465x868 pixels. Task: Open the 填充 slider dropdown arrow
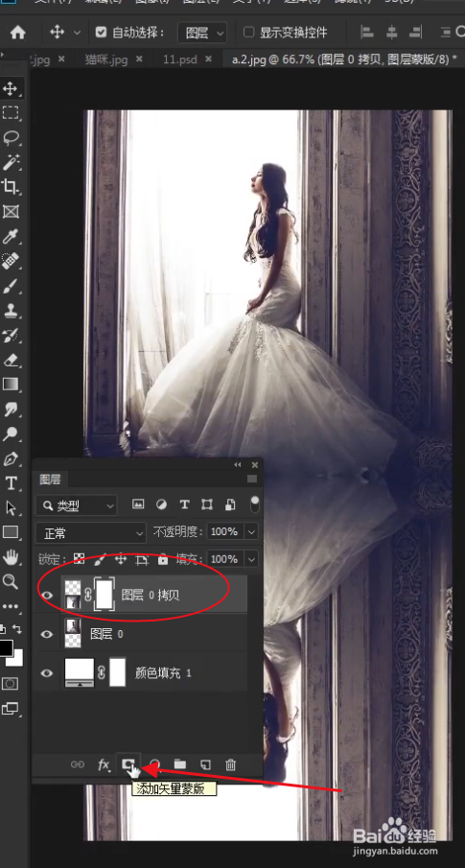(x=252, y=559)
